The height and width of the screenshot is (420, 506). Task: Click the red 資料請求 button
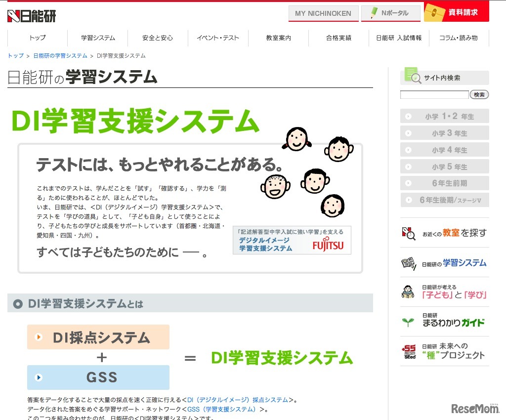click(456, 12)
